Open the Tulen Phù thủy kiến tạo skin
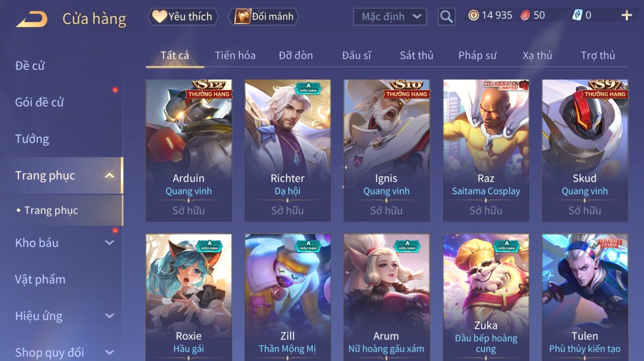644x361 pixels. [x=585, y=297]
